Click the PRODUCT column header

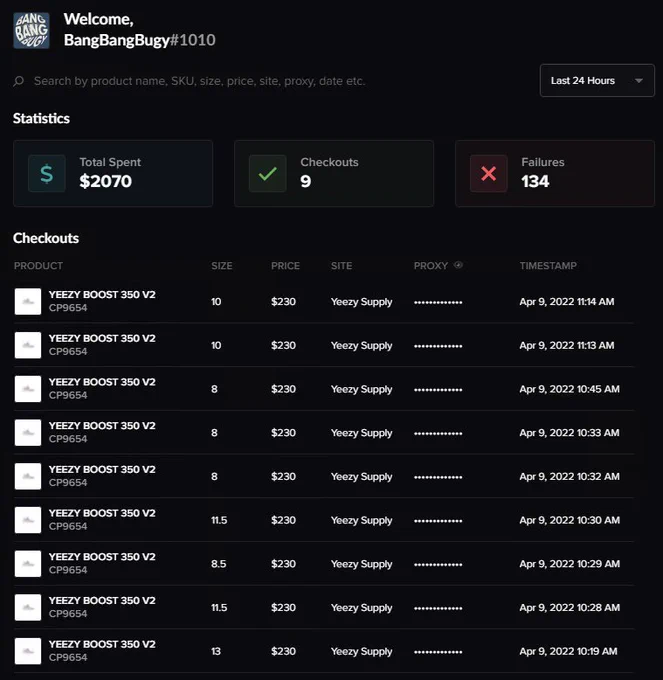[x=38, y=266]
